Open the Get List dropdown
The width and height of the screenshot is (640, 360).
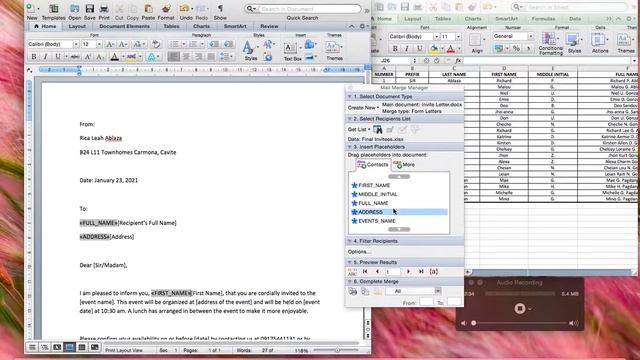pos(359,129)
